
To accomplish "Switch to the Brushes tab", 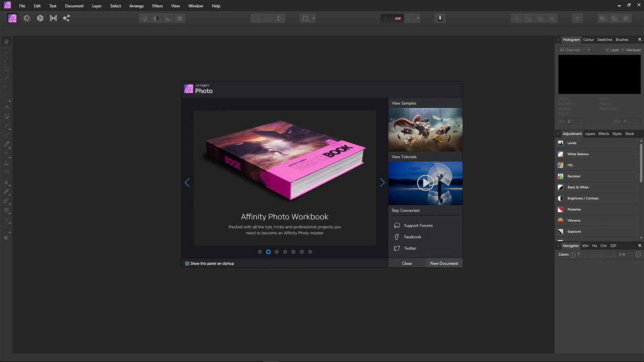I will [622, 39].
